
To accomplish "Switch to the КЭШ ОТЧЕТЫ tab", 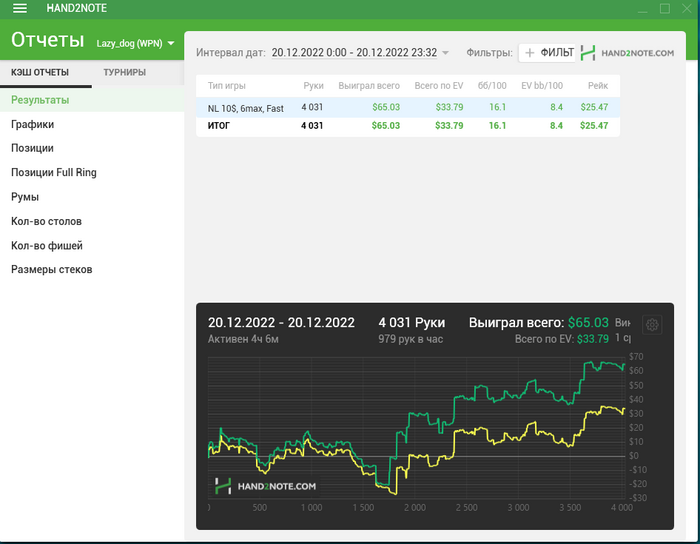I will pyautogui.click(x=40, y=72).
